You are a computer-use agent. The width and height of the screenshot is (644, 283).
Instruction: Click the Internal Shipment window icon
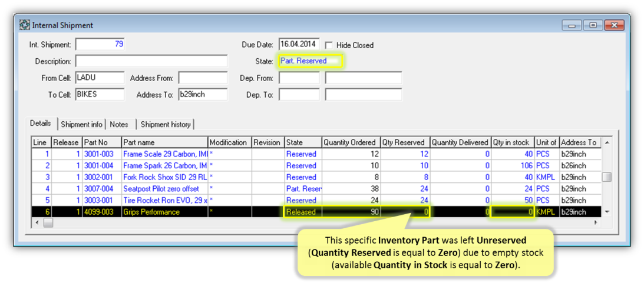coord(25,25)
